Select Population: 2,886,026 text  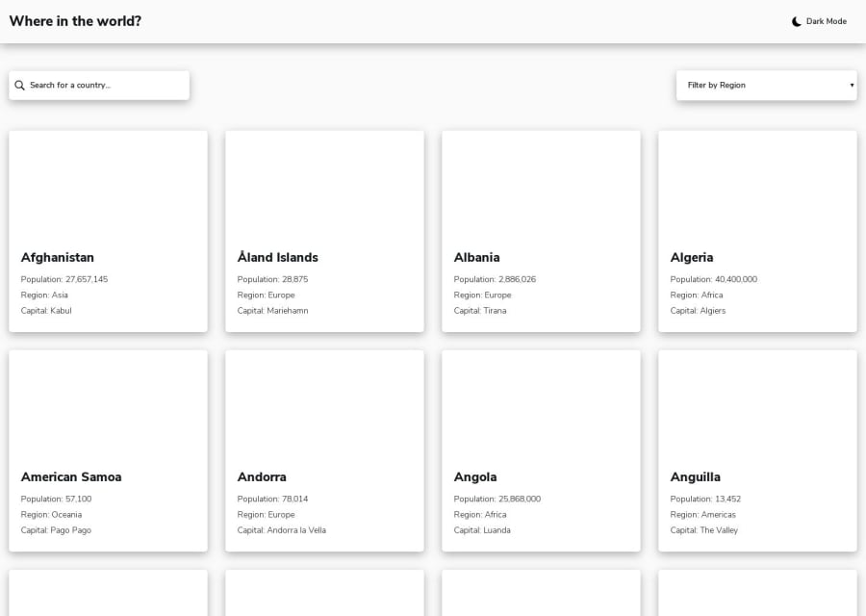pos(495,279)
